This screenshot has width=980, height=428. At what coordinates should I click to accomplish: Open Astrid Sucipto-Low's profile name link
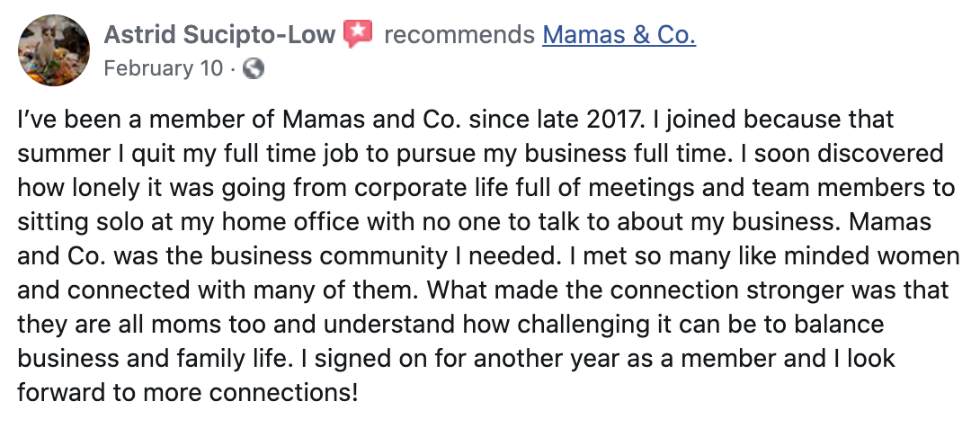click(219, 36)
